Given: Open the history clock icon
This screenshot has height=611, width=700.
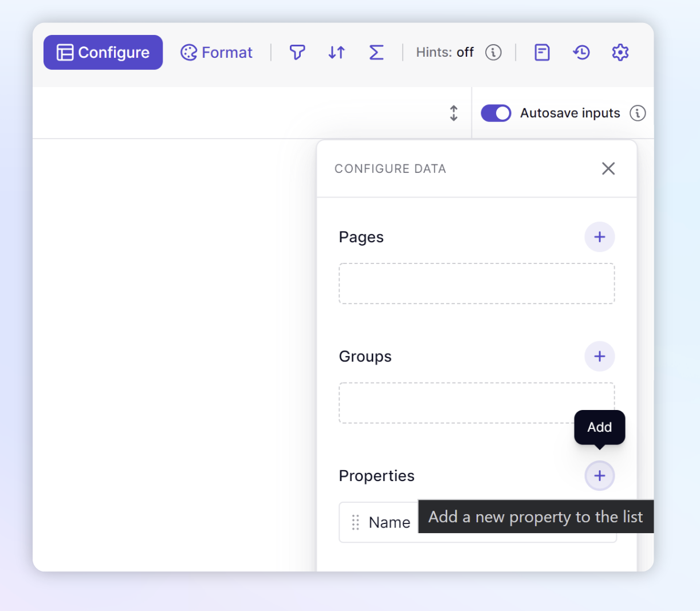Looking at the screenshot, I should coord(581,52).
